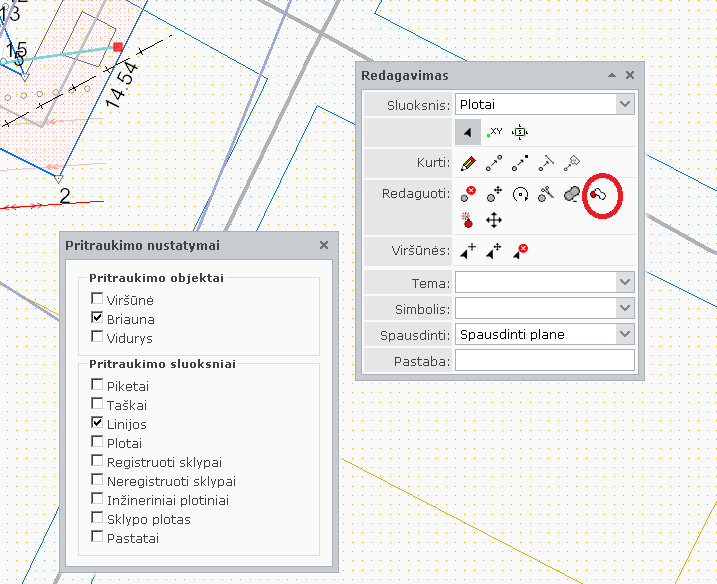
Task: Enable the Neregistruoti sklypai checkbox
Action: click(x=97, y=480)
